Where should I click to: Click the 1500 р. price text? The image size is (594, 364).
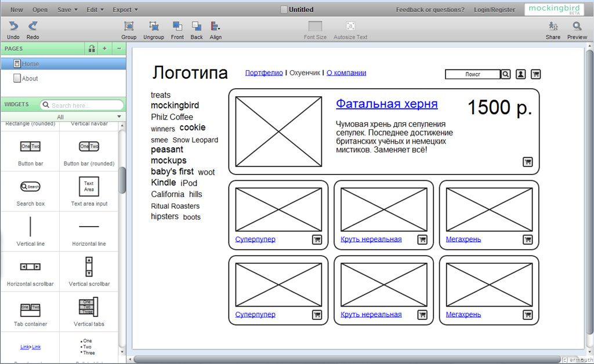[x=499, y=107]
